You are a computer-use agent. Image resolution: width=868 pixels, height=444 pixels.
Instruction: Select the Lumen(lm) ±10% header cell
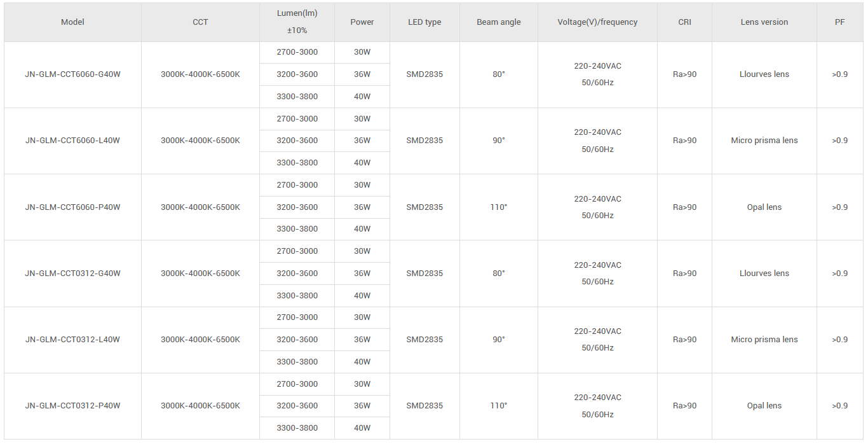[297, 22]
